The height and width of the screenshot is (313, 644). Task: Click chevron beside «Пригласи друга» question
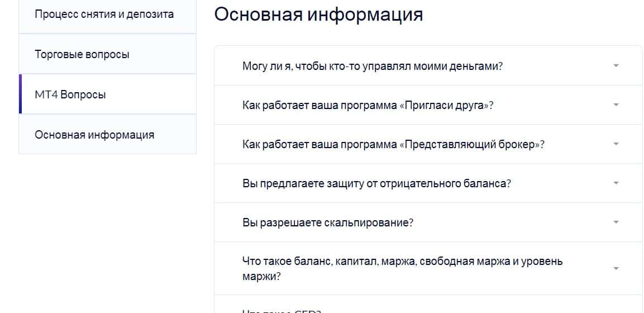pyautogui.click(x=616, y=105)
